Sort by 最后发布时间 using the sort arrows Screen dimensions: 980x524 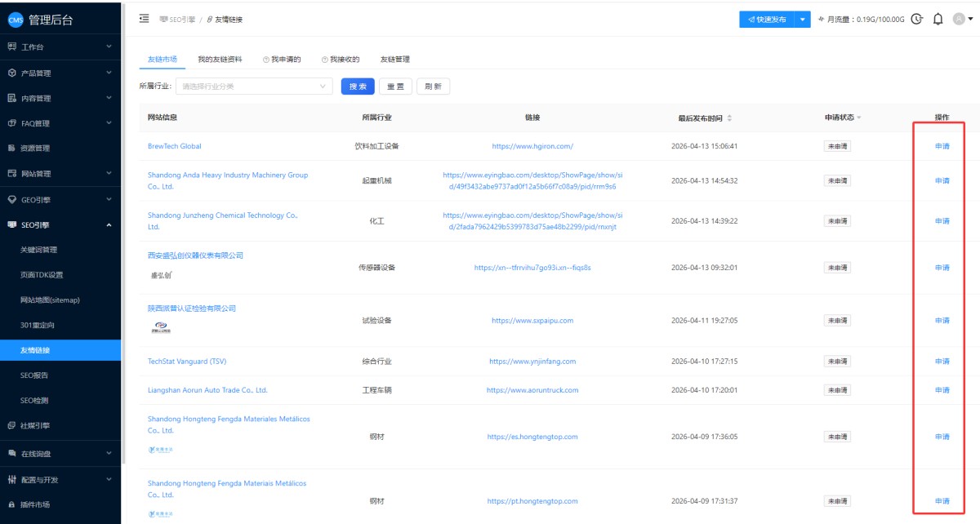(729, 118)
